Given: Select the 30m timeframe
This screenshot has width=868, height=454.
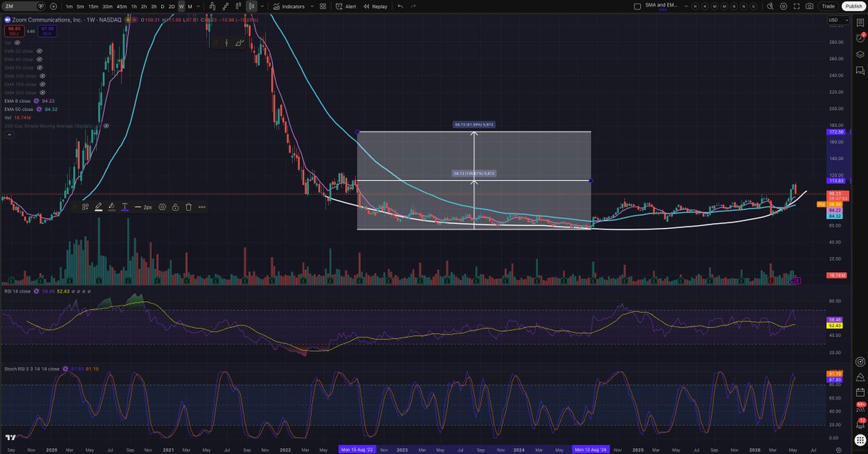Looking at the screenshot, I should click(x=107, y=7).
